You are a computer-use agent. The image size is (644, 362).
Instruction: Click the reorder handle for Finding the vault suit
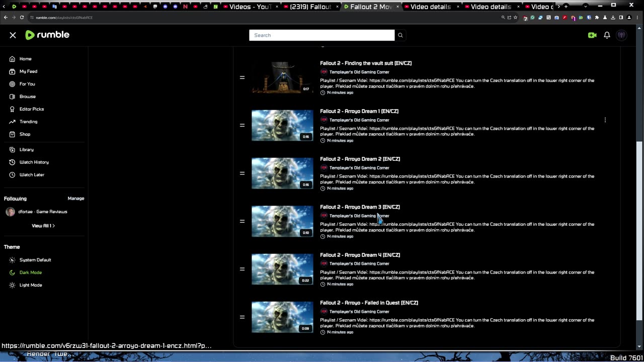[242, 77]
